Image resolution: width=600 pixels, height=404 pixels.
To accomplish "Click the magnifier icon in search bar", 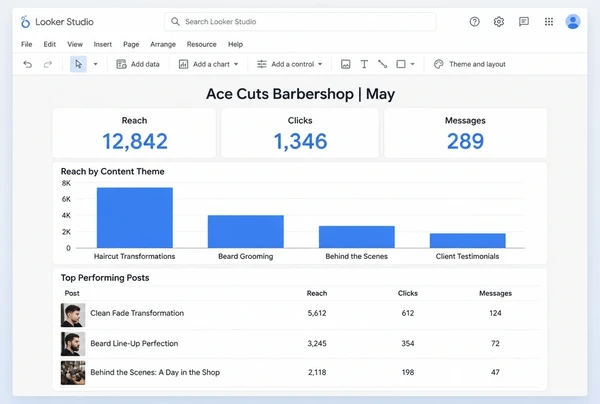I will pos(175,22).
